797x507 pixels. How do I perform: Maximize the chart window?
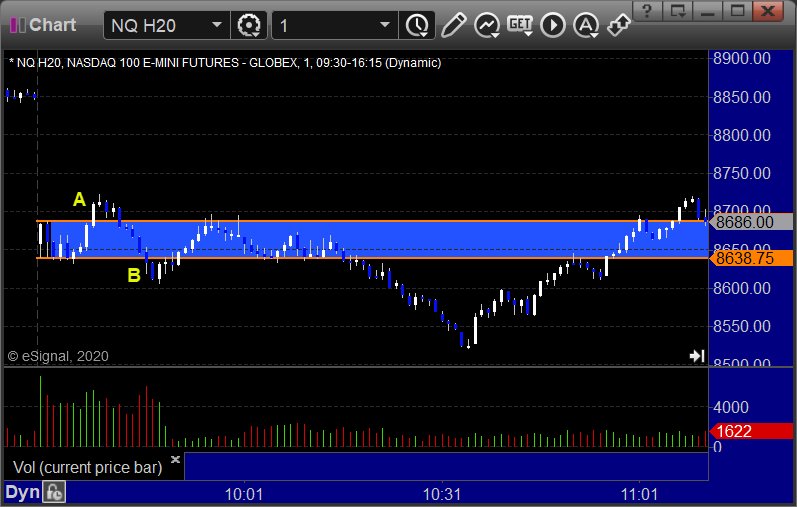tap(738, 11)
